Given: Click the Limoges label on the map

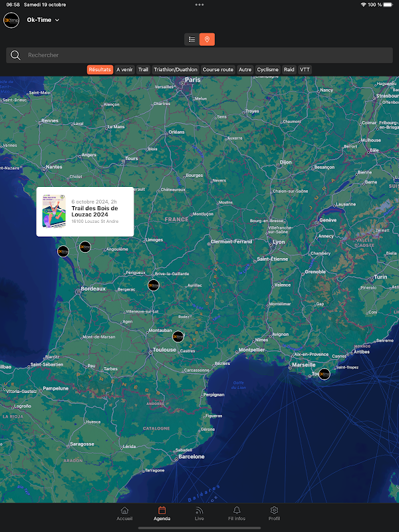Looking at the screenshot, I should click(154, 240).
